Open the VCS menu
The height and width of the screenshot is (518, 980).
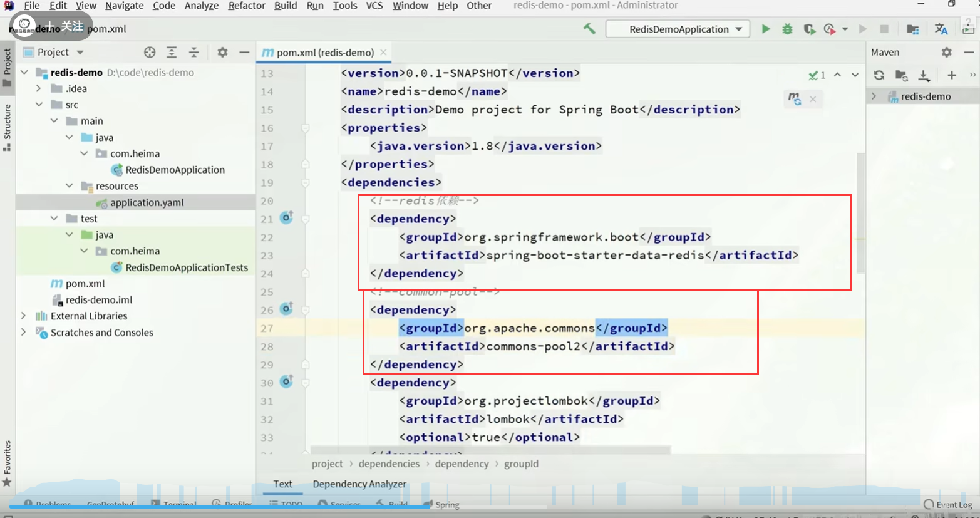point(374,6)
